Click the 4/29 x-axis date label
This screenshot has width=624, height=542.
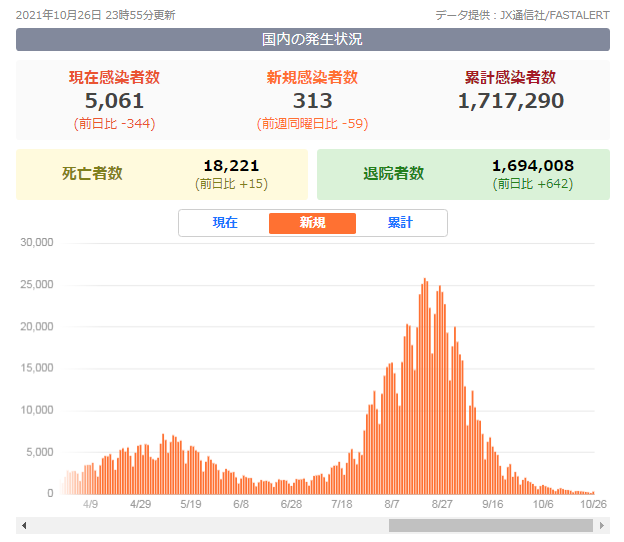(140, 504)
